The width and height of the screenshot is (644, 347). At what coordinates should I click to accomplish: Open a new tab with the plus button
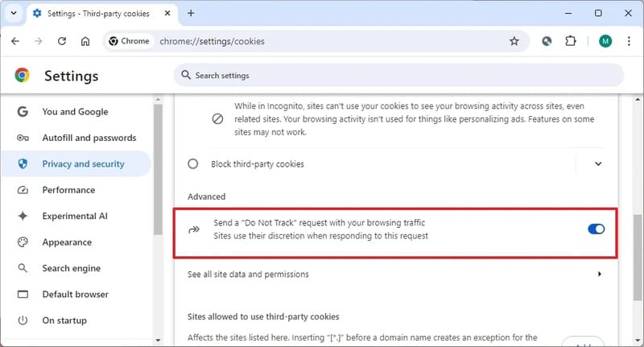point(191,13)
